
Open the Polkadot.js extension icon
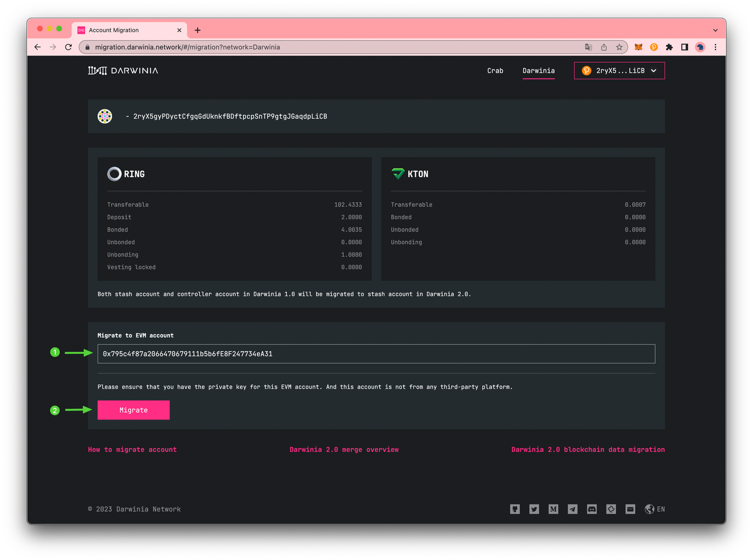[654, 47]
